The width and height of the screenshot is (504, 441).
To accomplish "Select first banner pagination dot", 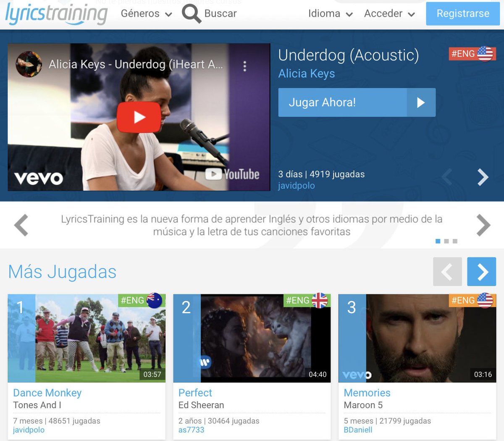I will 438,241.
